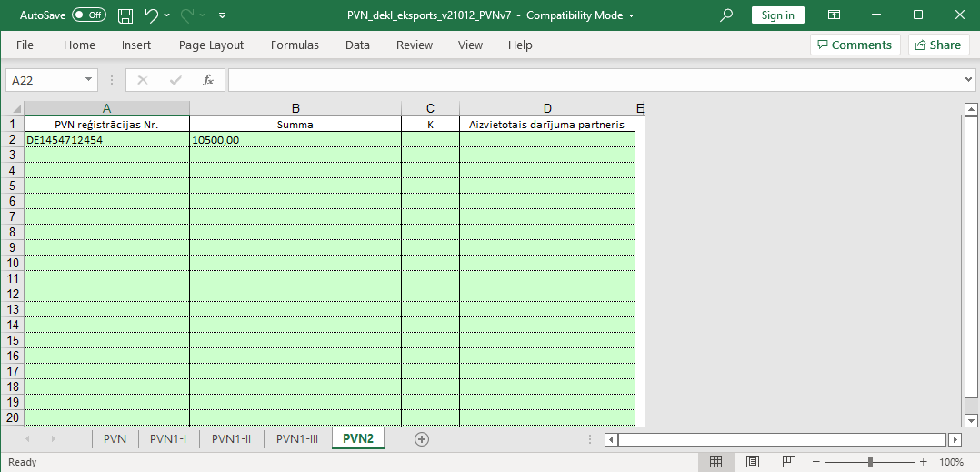980x472 pixels.
Task: Click horizontal scrollbar right arrow
Action: (955, 439)
